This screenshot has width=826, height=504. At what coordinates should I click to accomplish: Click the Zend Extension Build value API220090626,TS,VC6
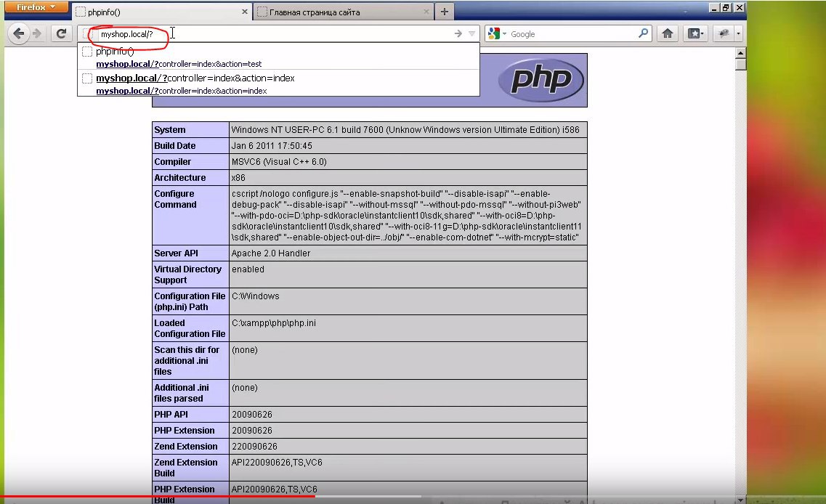(277, 463)
